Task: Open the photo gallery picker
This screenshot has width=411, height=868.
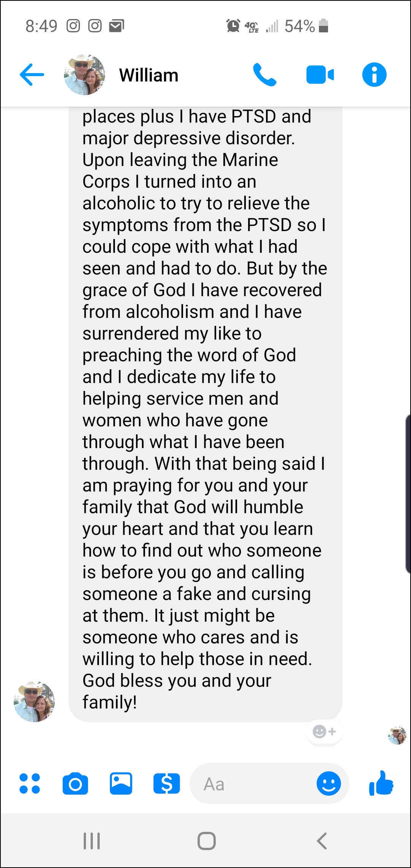Action: pos(121,783)
